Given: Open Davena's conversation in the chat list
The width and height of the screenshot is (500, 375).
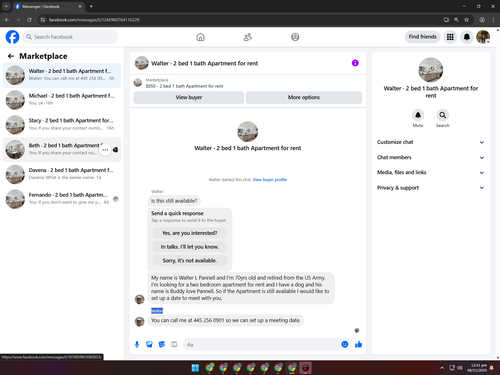Looking at the screenshot, I should coord(62,174).
